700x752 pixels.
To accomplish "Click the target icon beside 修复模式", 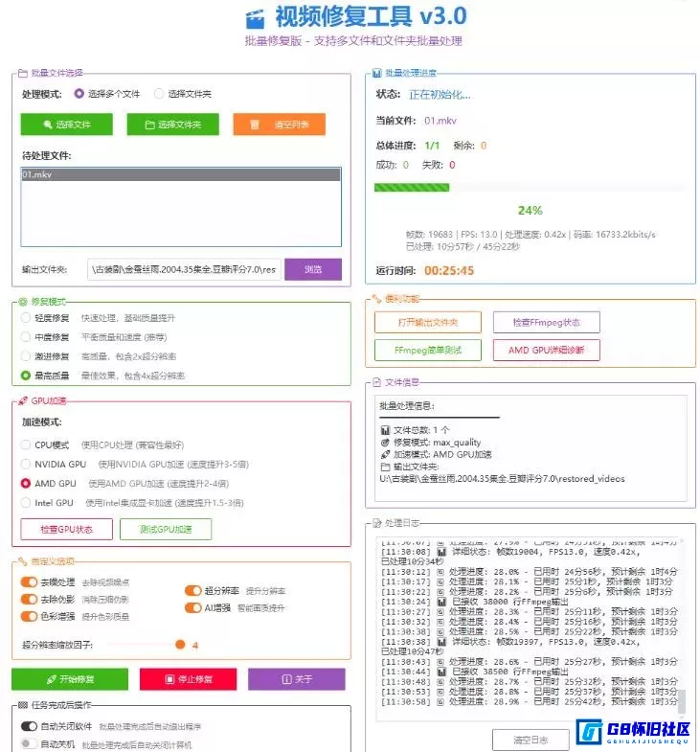I will pyautogui.click(x=23, y=302).
